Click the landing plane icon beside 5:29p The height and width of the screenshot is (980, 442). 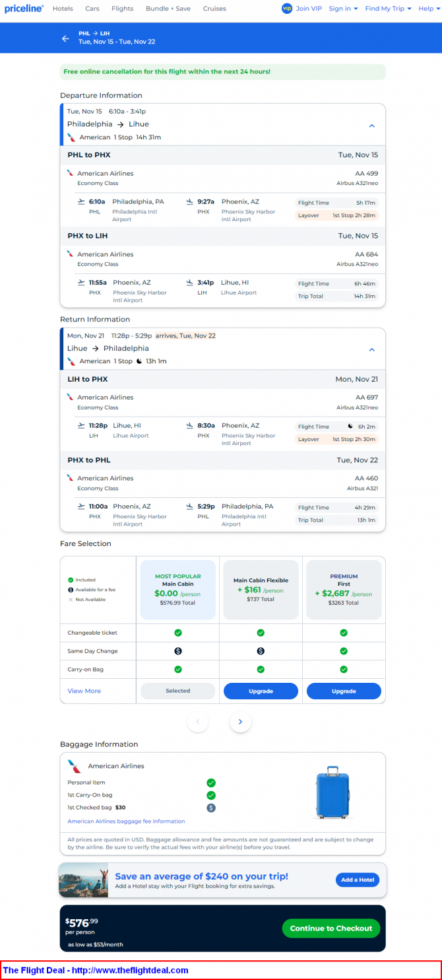[189, 507]
